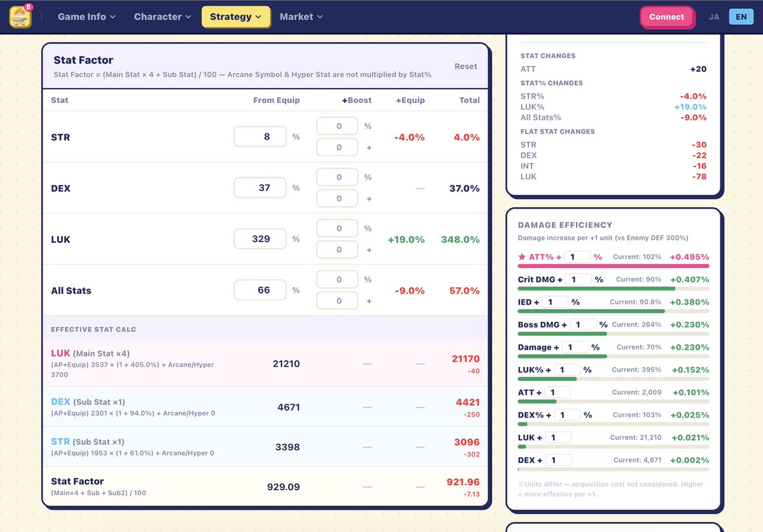The image size is (763, 532).
Task: Switch language to JA
Action: point(714,17)
